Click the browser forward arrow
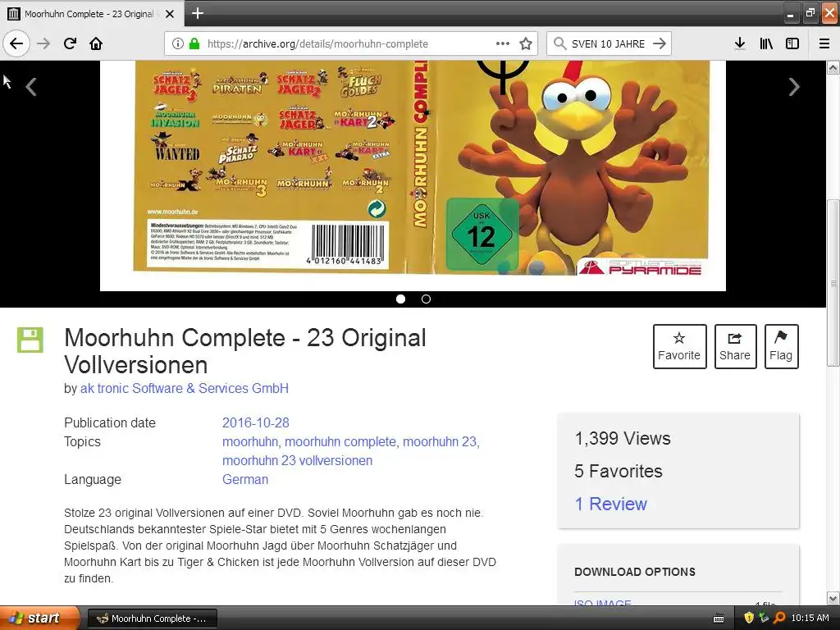The image size is (840, 630). 43,43
